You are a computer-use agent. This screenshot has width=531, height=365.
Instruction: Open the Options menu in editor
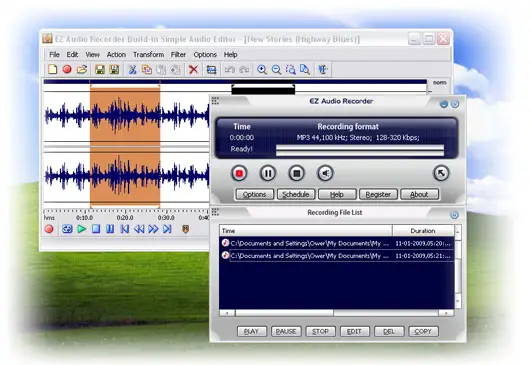[x=205, y=55]
